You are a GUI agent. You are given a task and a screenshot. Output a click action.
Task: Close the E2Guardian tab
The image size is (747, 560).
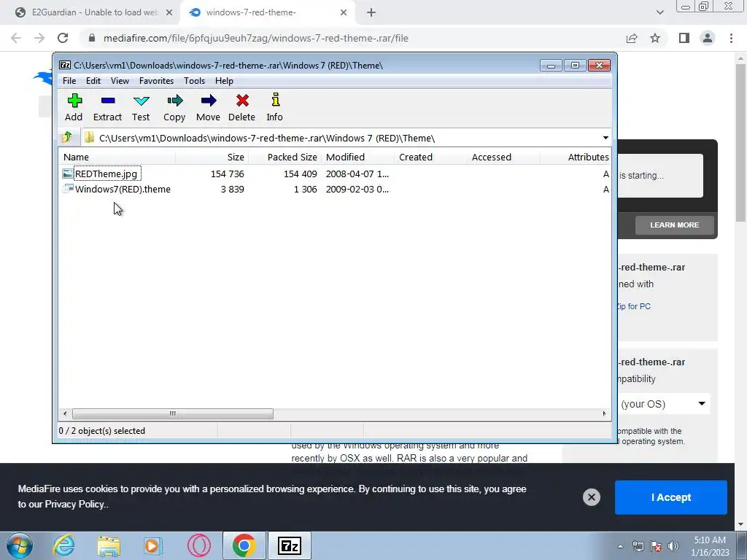(x=169, y=13)
